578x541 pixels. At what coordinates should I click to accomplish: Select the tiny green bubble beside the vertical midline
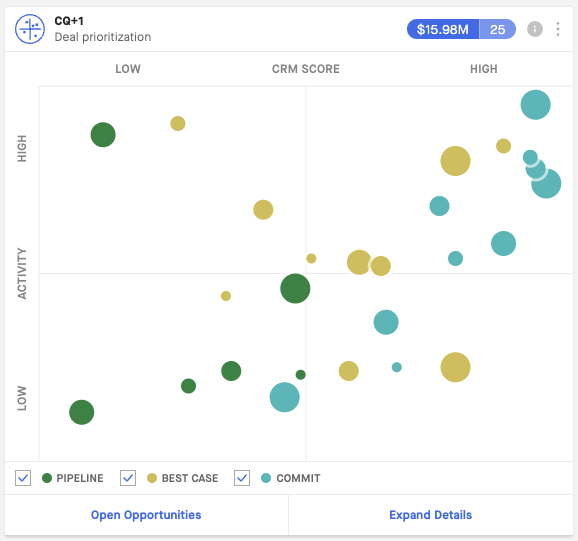[x=300, y=374]
